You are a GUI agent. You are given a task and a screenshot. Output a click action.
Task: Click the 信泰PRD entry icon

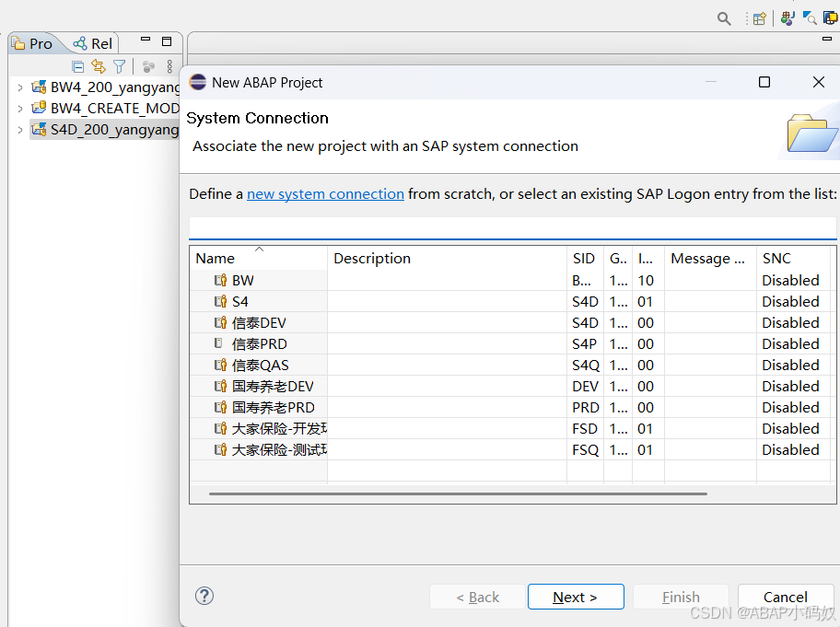[218, 343]
